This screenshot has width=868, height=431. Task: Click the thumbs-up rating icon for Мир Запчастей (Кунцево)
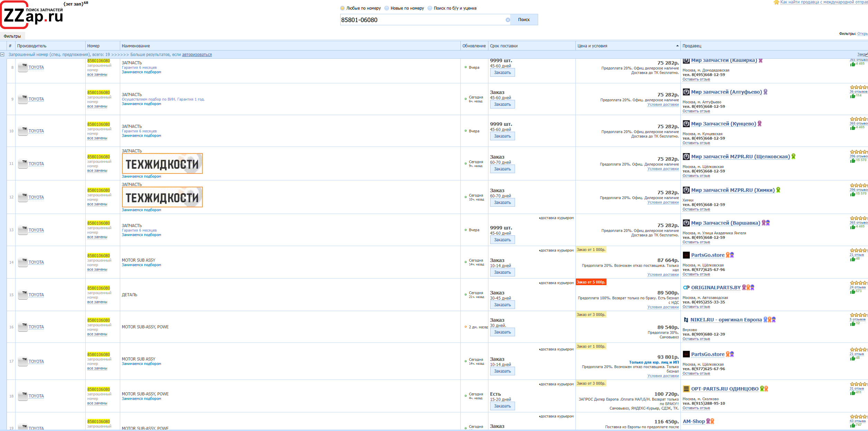point(852,128)
